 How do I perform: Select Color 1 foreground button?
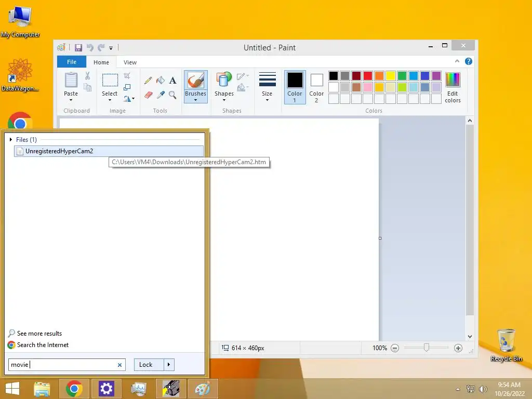(295, 87)
